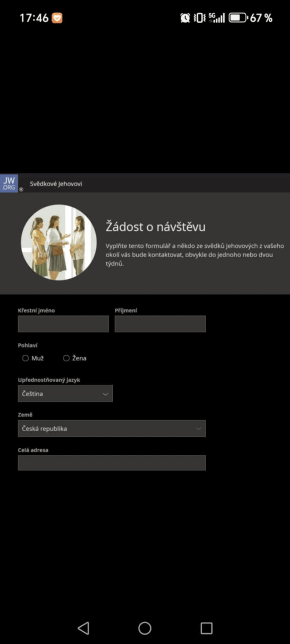Open the Svědkové Jehovovi header link
The height and width of the screenshot is (644, 290).
(56, 184)
